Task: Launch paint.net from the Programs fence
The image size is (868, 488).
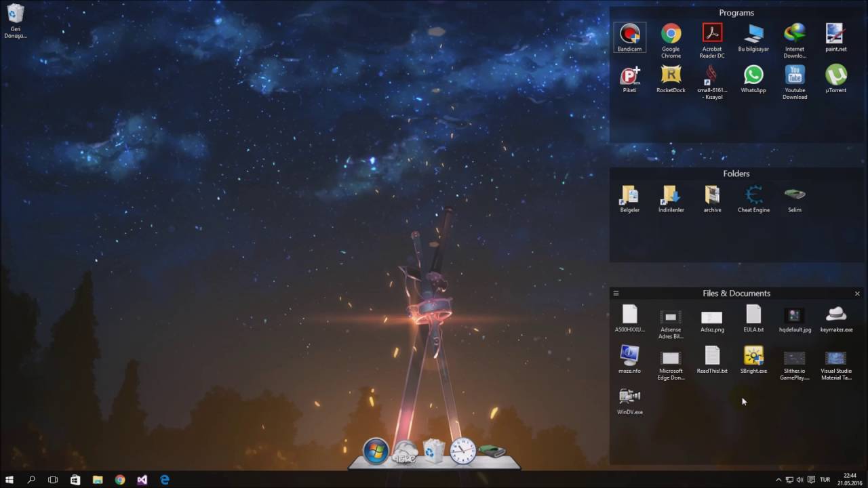Action: (x=836, y=37)
